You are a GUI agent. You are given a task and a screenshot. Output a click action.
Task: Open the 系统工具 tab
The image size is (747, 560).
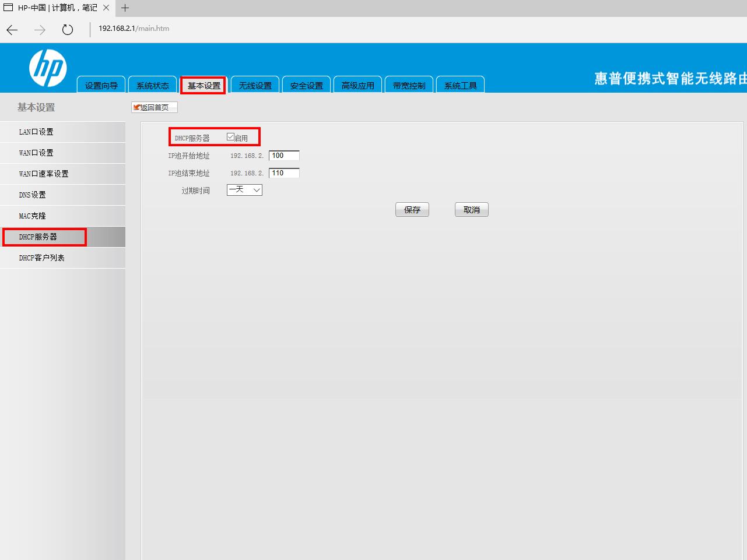coord(460,84)
